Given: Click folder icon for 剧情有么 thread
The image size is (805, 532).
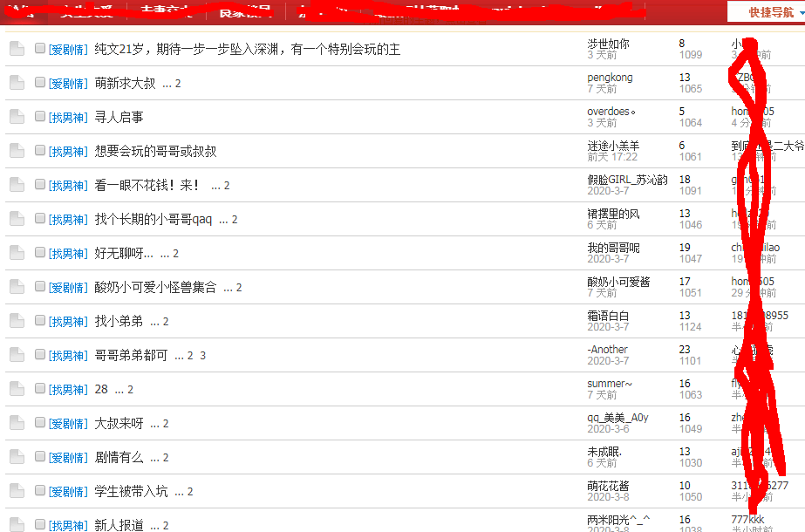Looking at the screenshot, I should [x=17, y=457].
